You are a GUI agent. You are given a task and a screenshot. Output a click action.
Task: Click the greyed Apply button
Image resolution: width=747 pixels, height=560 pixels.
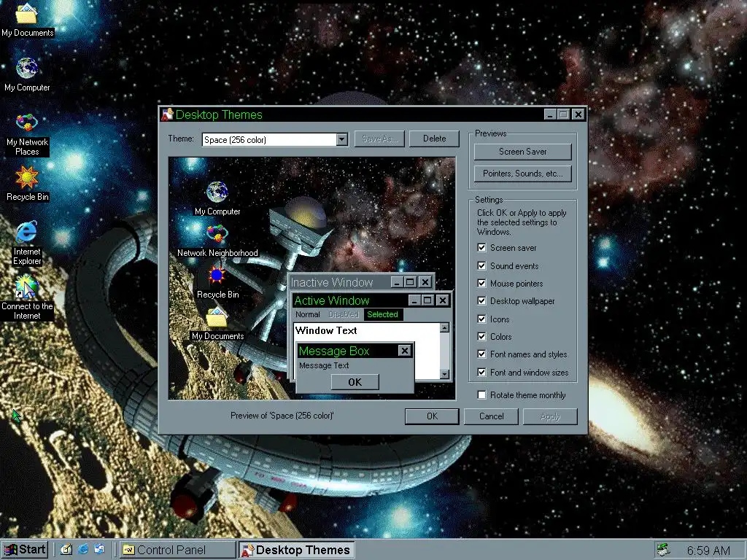550,416
